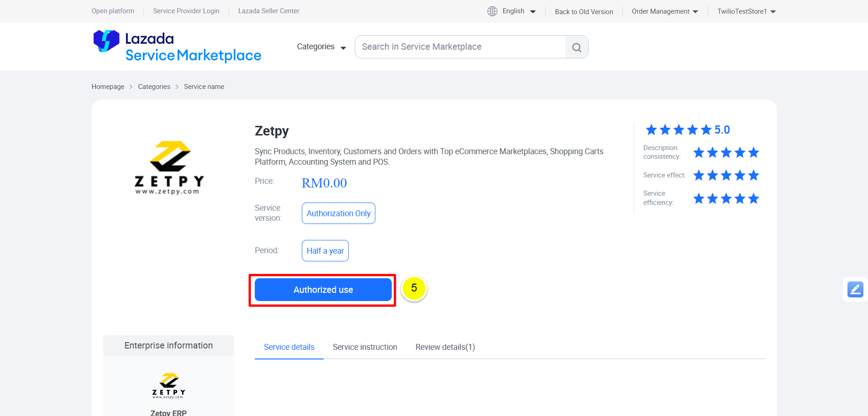Click the small Zetpy enterprise logo
Viewport: 868px width, 416px height.
coord(168,386)
